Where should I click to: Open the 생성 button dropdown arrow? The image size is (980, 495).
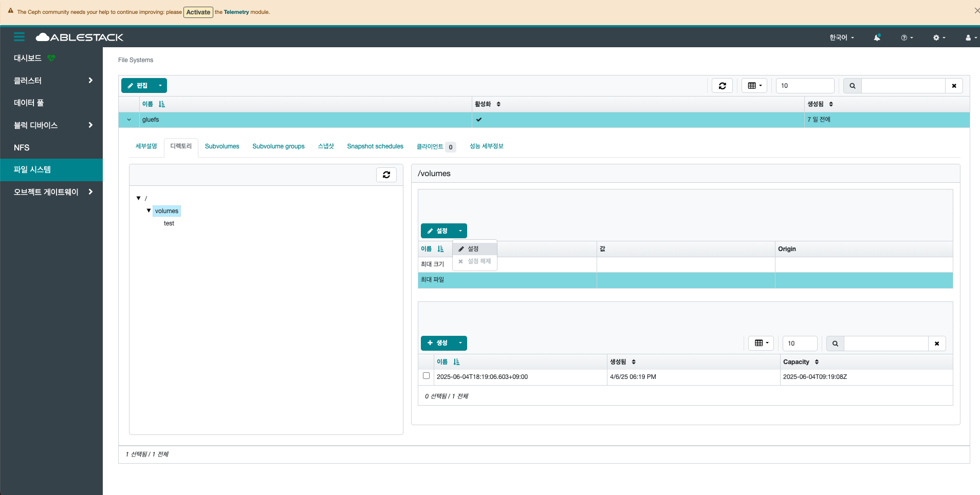click(460, 343)
